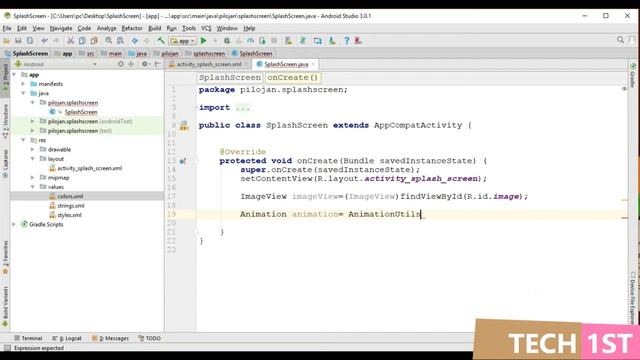Expand the folded import block
Screen dimensions: 640x360
tap(243, 108)
